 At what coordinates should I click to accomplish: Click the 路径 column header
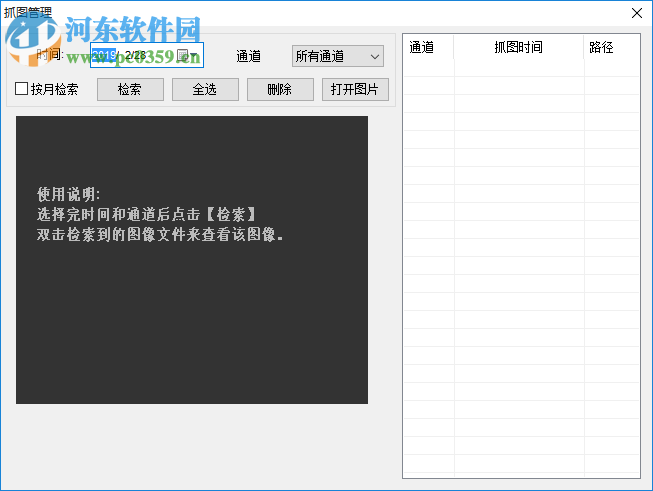coord(611,47)
